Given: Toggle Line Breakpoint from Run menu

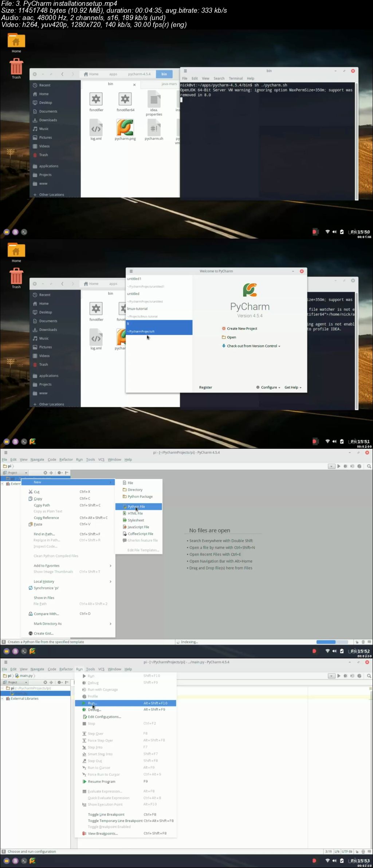Looking at the screenshot, I should coord(126,814).
